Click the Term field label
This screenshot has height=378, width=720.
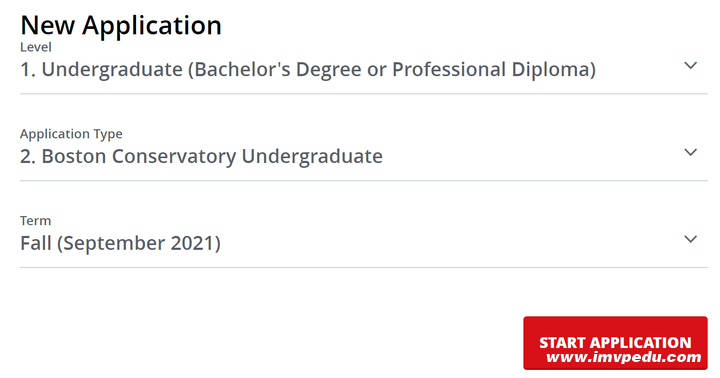pyautogui.click(x=35, y=221)
